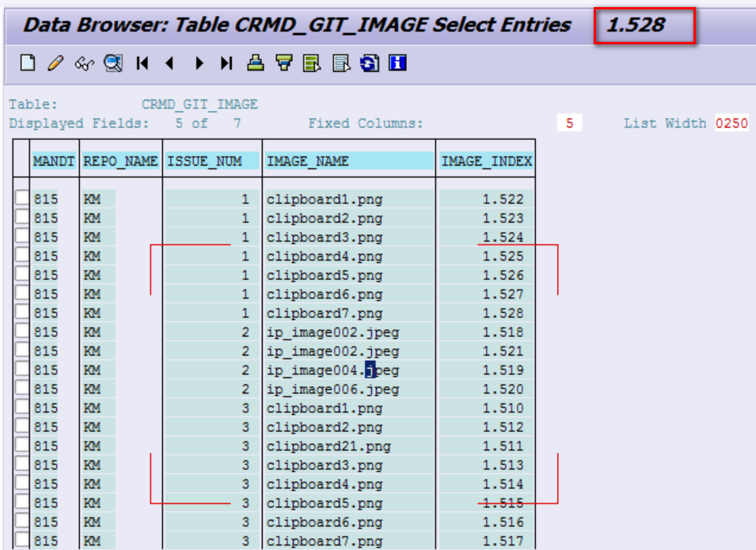Tick checkbox for row with index 1.523
The width and height of the screenshot is (756, 550).
21,217
